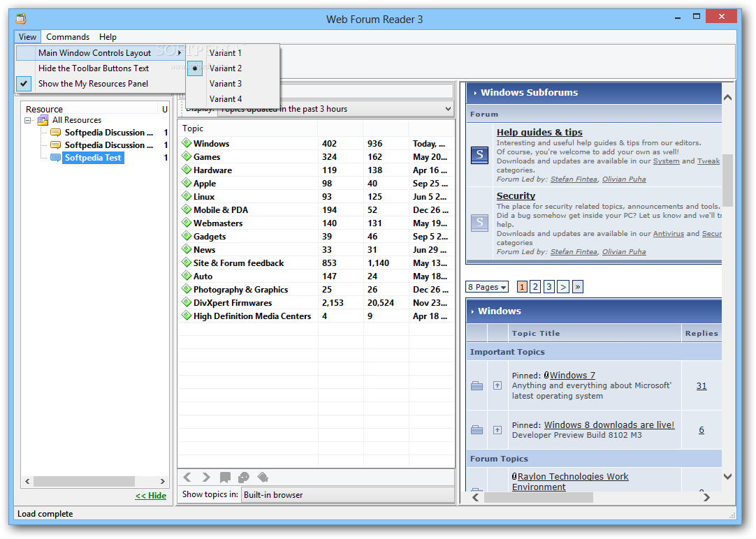Image resolution: width=756 pixels, height=539 pixels.
Task: Click the Webmasters topic diamond icon
Action: (x=187, y=223)
